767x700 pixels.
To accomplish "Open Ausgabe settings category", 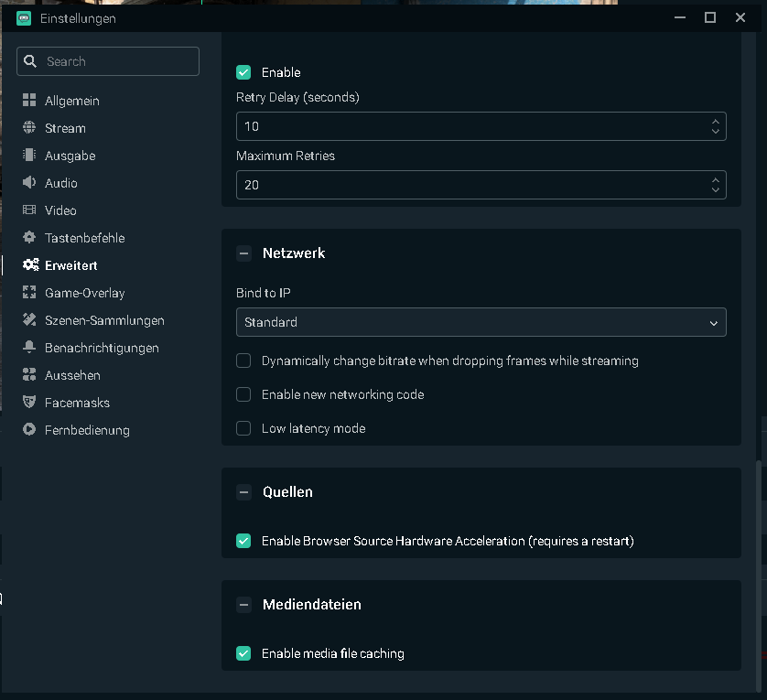I will coord(70,156).
